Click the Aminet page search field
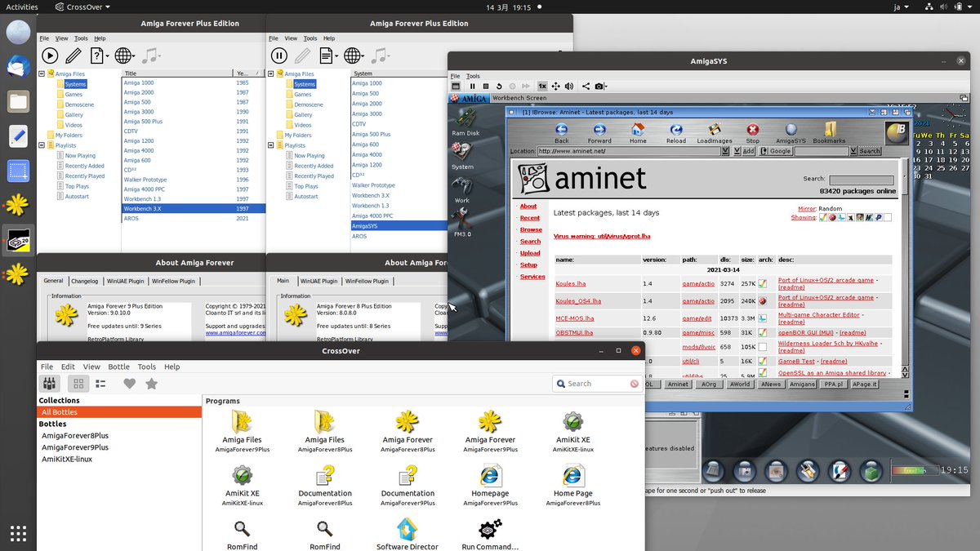The width and height of the screenshot is (980, 551). tap(862, 180)
